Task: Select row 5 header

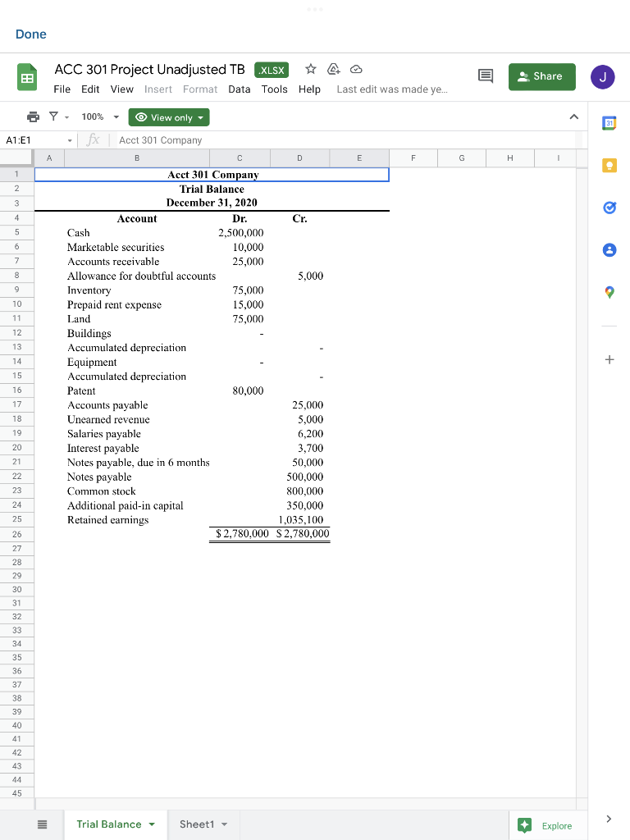Action: click(x=17, y=232)
